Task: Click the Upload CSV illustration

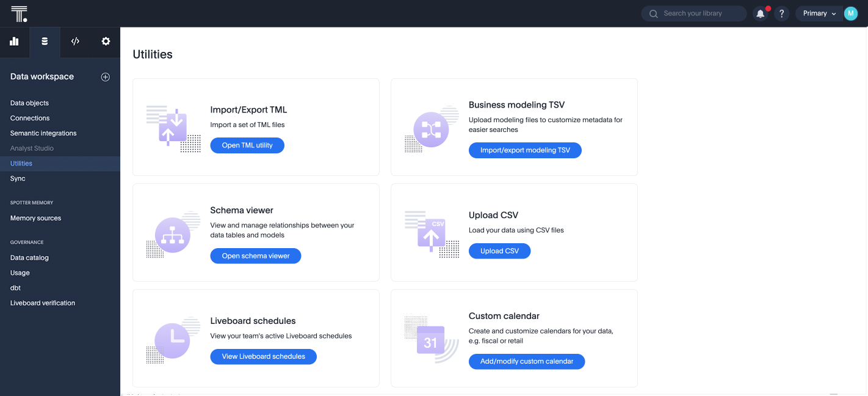Action: point(432,235)
